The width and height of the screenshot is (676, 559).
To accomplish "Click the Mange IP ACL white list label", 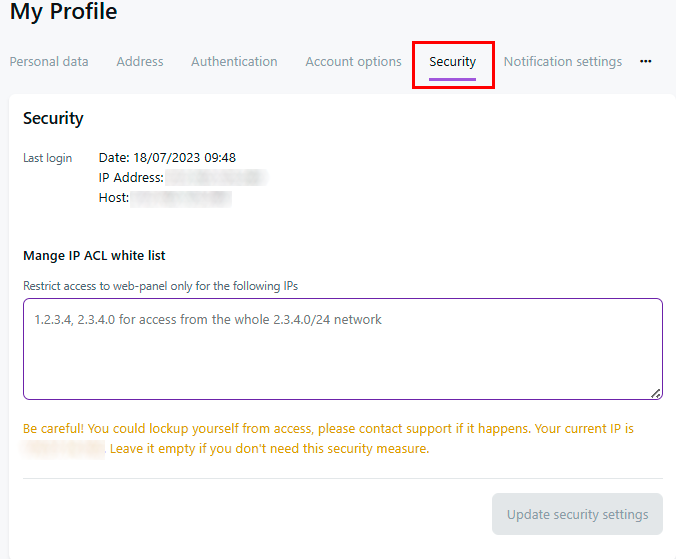I will (x=94, y=256).
